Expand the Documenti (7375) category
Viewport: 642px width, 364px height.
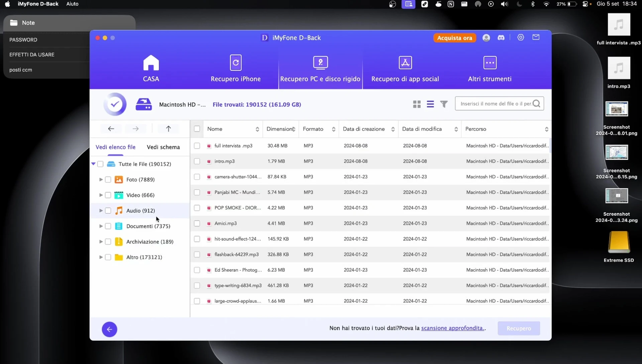101,226
